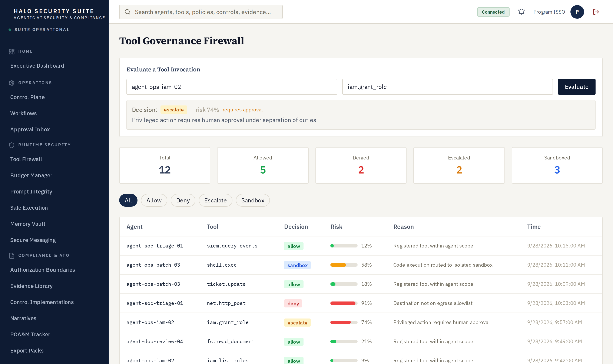Select the All filter chip

tap(128, 200)
